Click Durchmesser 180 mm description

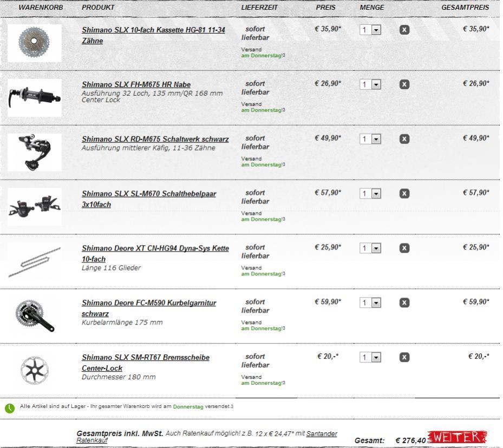pos(119,377)
